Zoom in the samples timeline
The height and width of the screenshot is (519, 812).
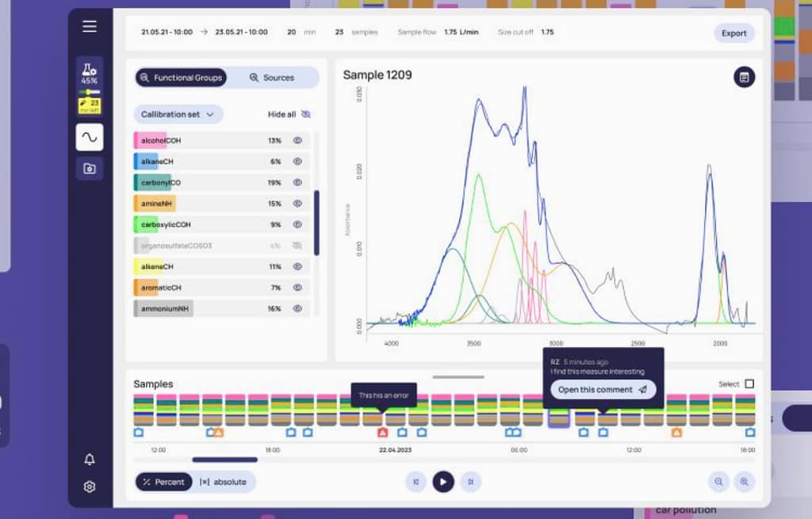(744, 481)
